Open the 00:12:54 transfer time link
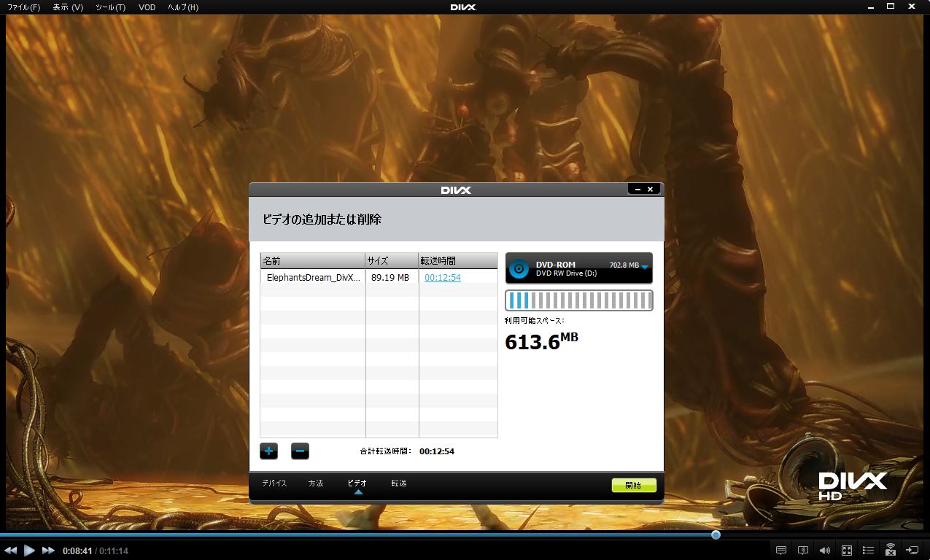This screenshot has height=560, width=930. point(443,278)
